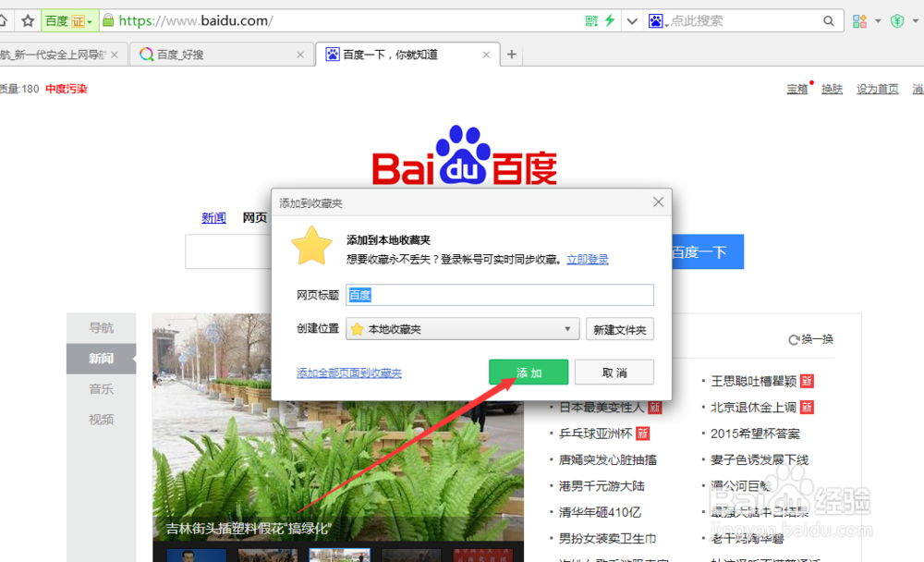Click caption 吉林街头插塑料假花“搞绿化”
This screenshot has height=562, width=924.
(x=249, y=529)
